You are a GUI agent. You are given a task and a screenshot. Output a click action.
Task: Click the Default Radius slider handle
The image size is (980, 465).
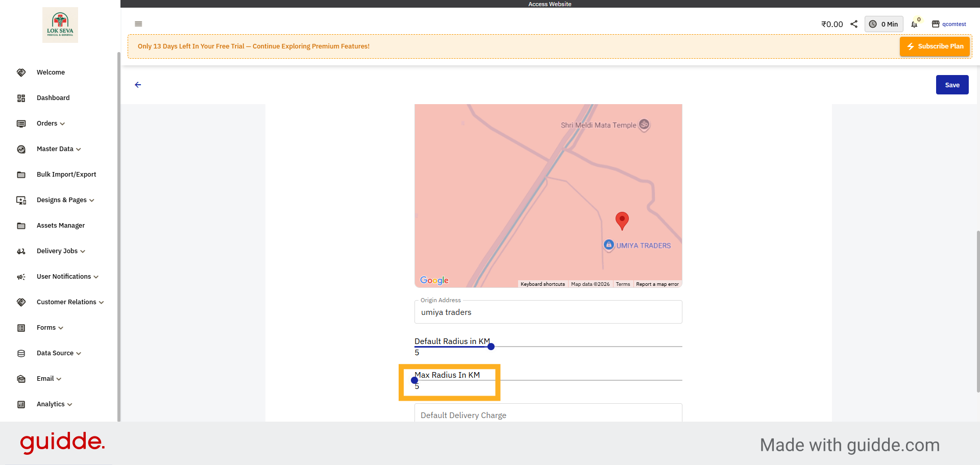[x=491, y=347]
